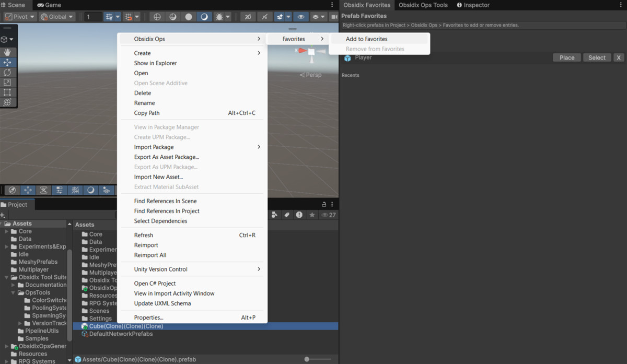Image resolution: width=627 pixels, height=364 pixels.
Task: Click the highlighted crescent draw mode icon
Action: tap(204, 17)
